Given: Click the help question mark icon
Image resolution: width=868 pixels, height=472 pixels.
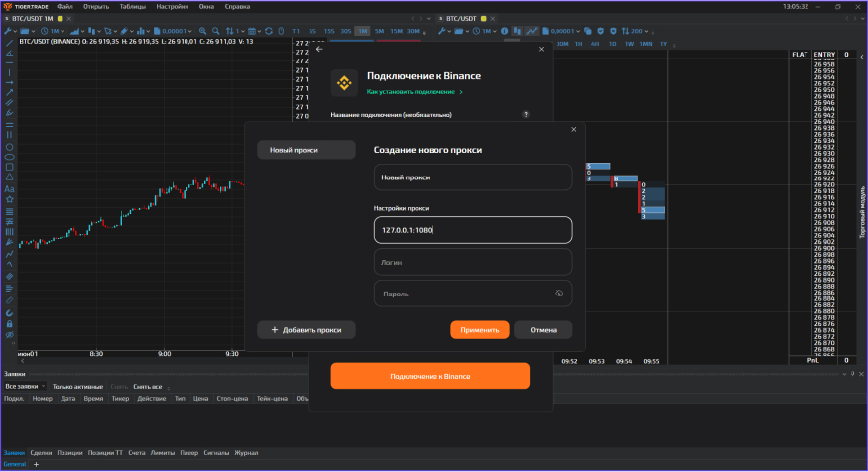Looking at the screenshot, I should (x=526, y=115).
